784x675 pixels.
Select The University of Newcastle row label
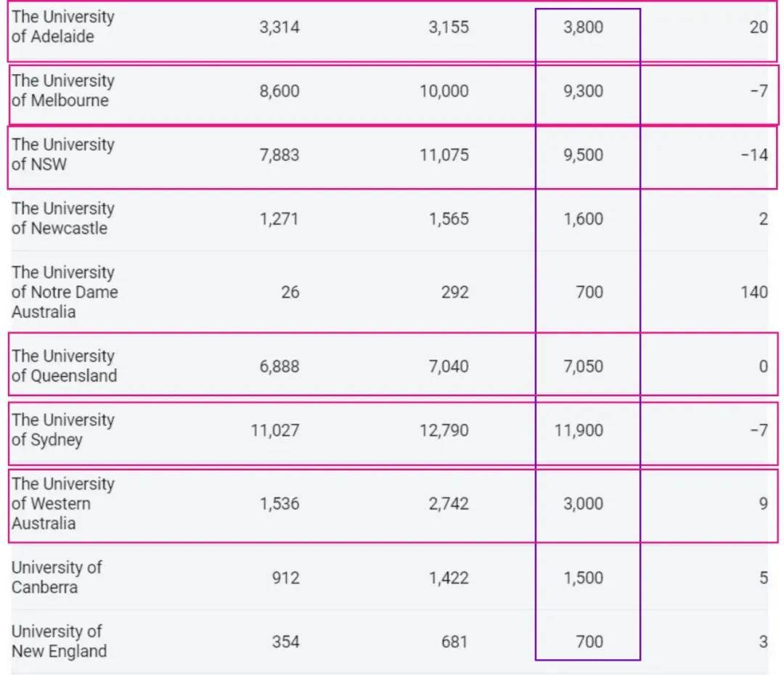[63, 218]
